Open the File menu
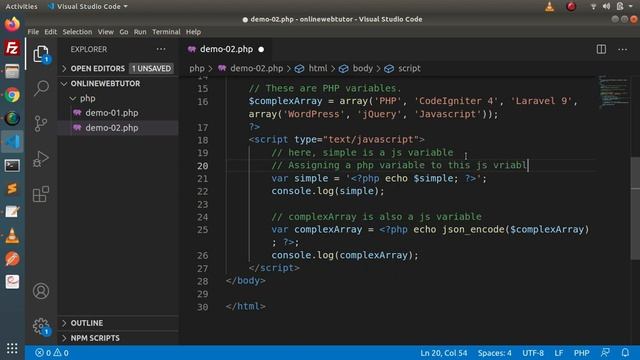Image resolution: width=640 pixels, height=360 pixels. [33, 32]
